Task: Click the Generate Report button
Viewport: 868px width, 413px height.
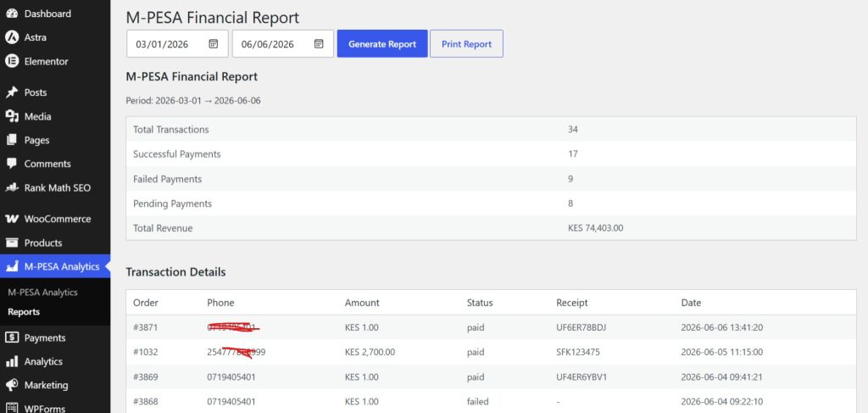Action: [x=382, y=44]
